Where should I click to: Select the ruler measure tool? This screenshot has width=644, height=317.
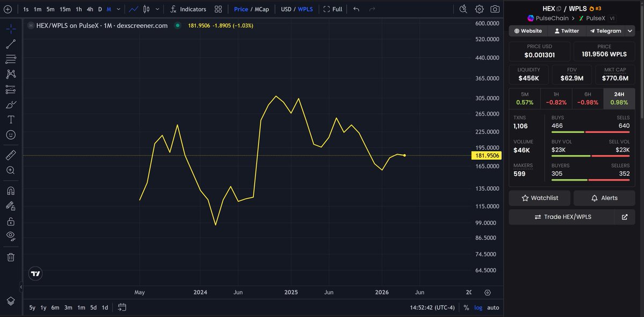pos(11,155)
